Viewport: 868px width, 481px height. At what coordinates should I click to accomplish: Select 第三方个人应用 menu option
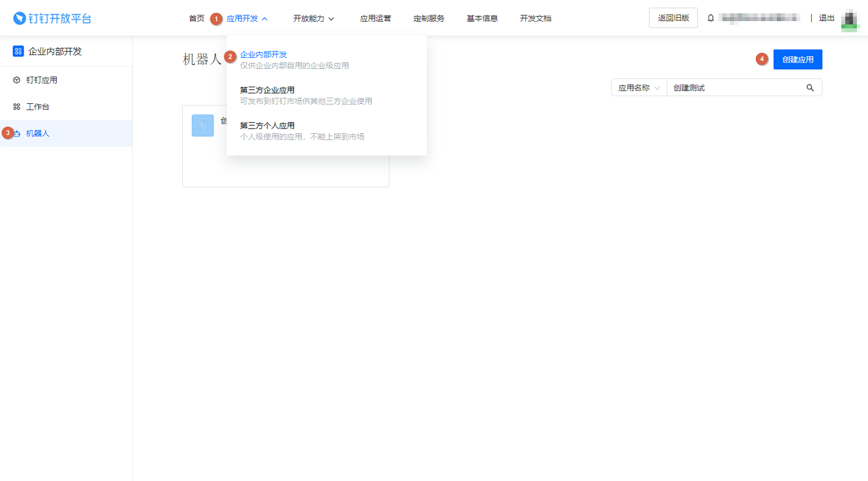click(x=267, y=126)
